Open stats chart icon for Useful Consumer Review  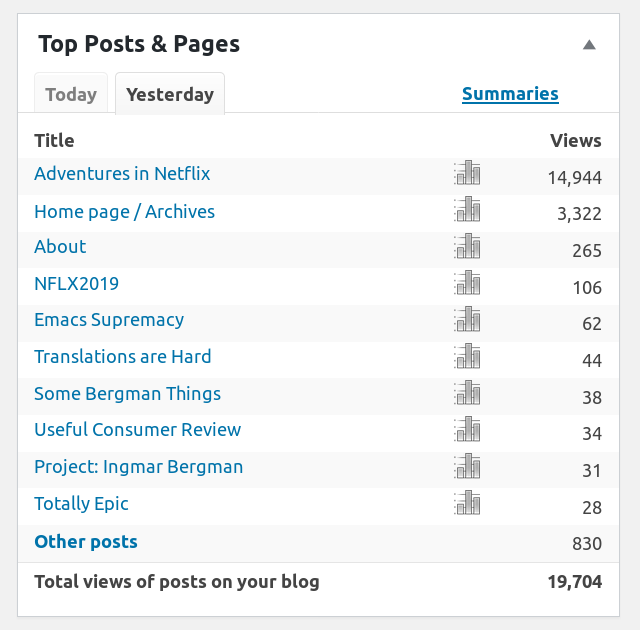[467, 430]
